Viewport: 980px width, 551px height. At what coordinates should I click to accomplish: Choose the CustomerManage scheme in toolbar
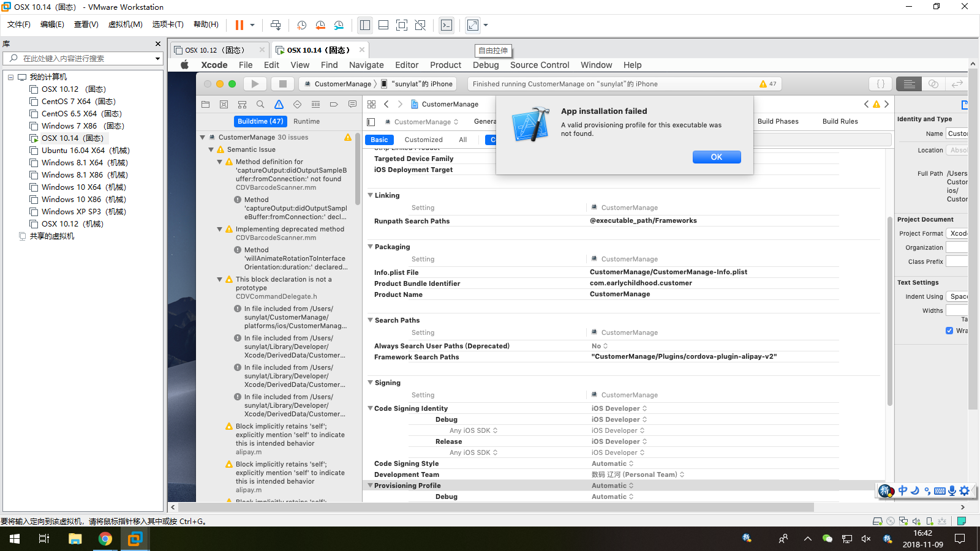click(x=339, y=84)
